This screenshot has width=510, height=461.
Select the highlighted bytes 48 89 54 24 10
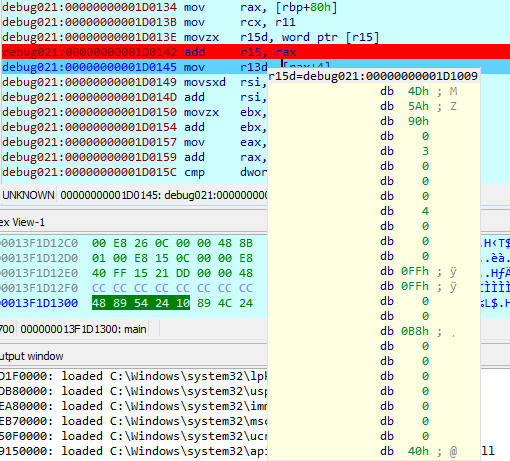coord(141,303)
